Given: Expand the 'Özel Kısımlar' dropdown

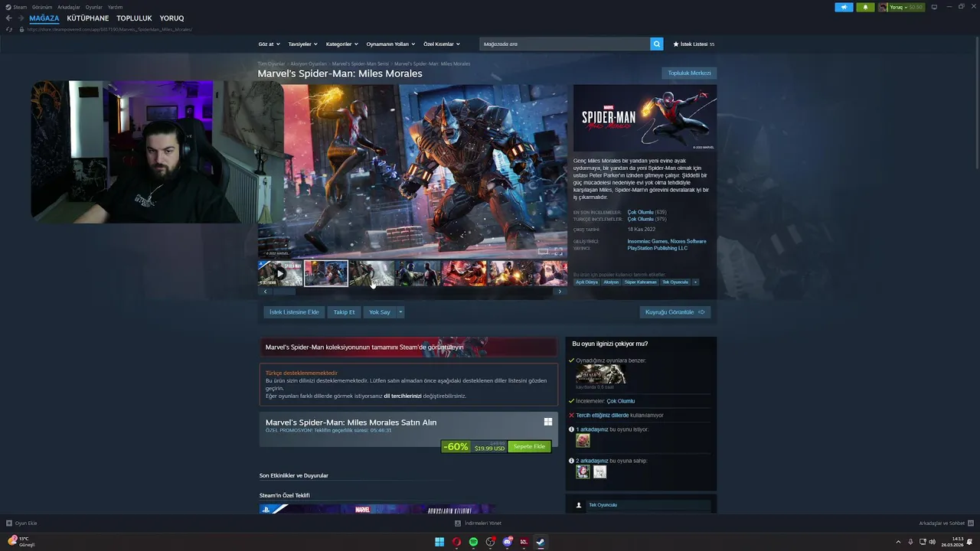Looking at the screenshot, I should pos(442,44).
